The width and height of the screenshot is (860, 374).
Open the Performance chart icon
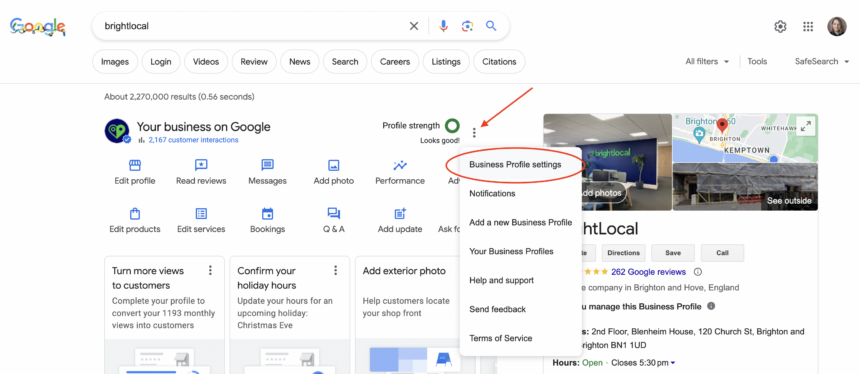pyautogui.click(x=400, y=165)
